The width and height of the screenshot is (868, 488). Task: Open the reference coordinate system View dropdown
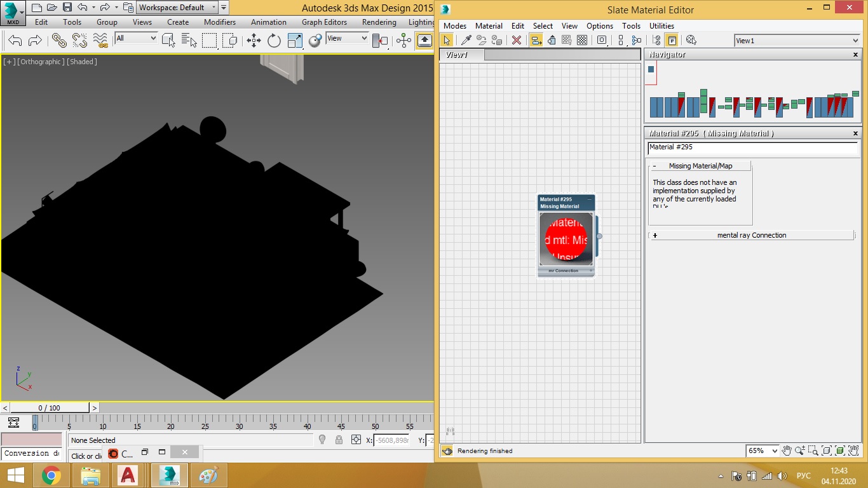[x=347, y=38]
